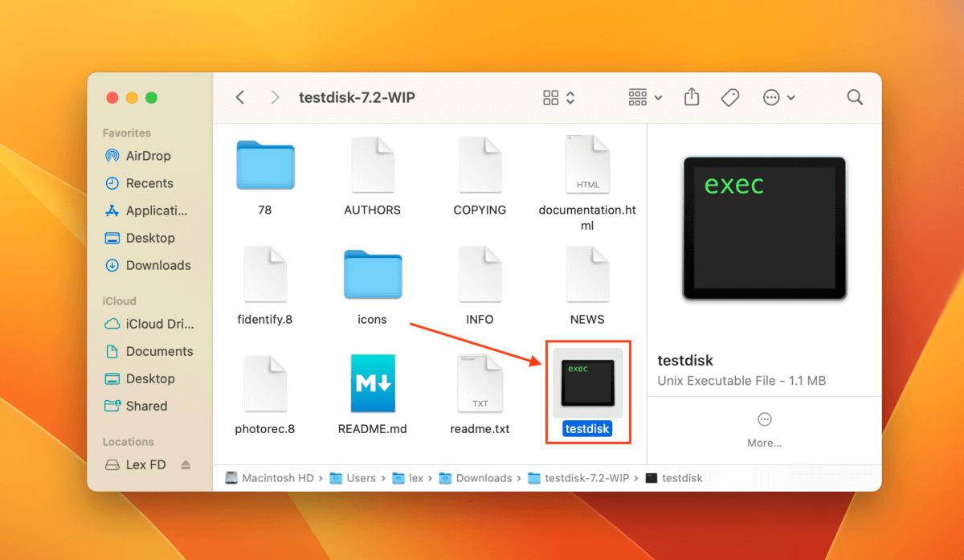Viewport: 964px width, 560px height.
Task: Open Shared in sidebar
Action: [137, 406]
